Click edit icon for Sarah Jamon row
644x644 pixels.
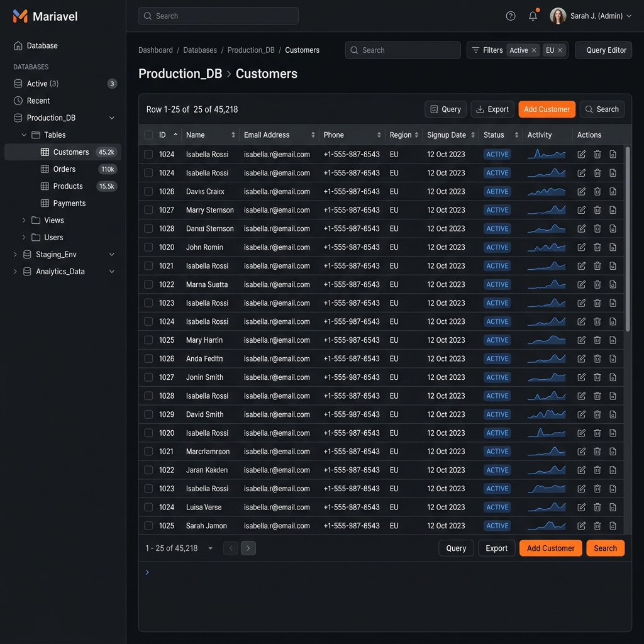(582, 526)
